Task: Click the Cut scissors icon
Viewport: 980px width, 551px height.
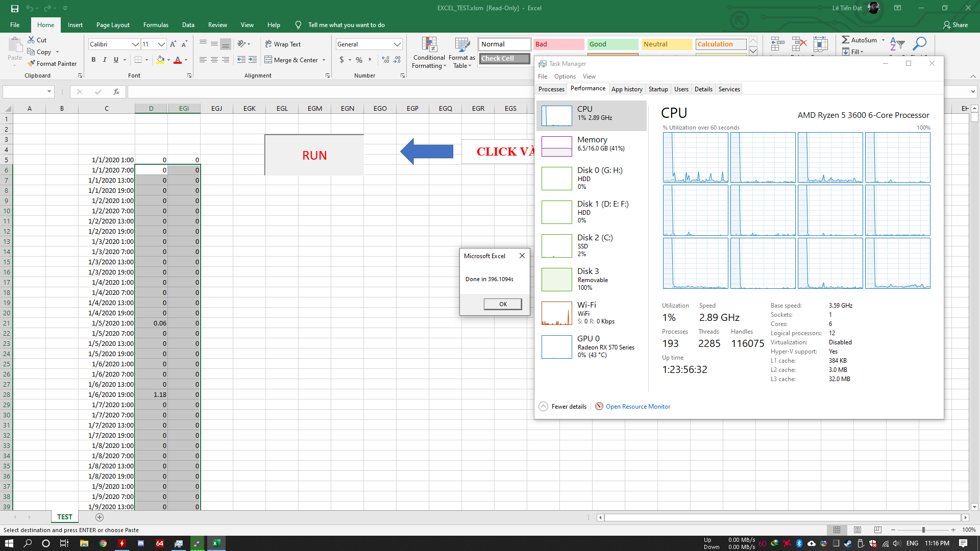Action: pyautogui.click(x=31, y=40)
